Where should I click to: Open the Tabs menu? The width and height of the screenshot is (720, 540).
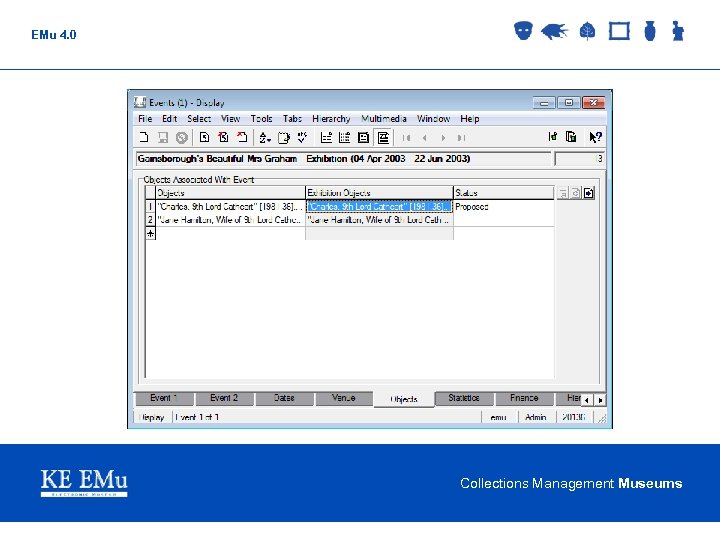pos(292,118)
